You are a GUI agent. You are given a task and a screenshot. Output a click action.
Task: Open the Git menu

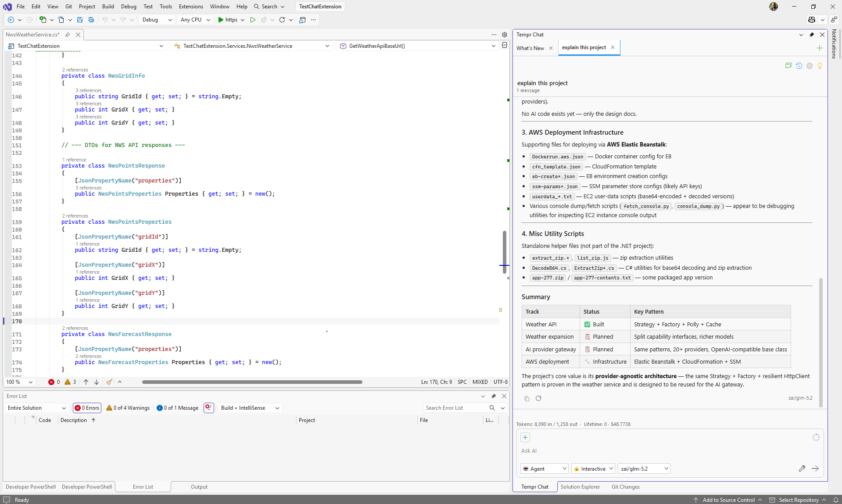tap(68, 7)
